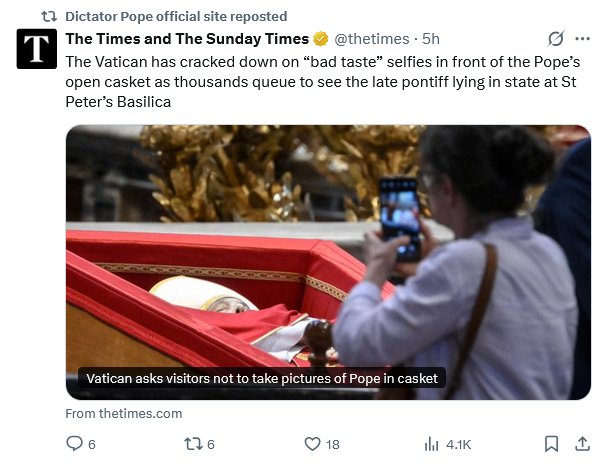The width and height of the screenshot is (609, 466).
Task: Like the post with the heart icon
Action: tap(311, 443)
